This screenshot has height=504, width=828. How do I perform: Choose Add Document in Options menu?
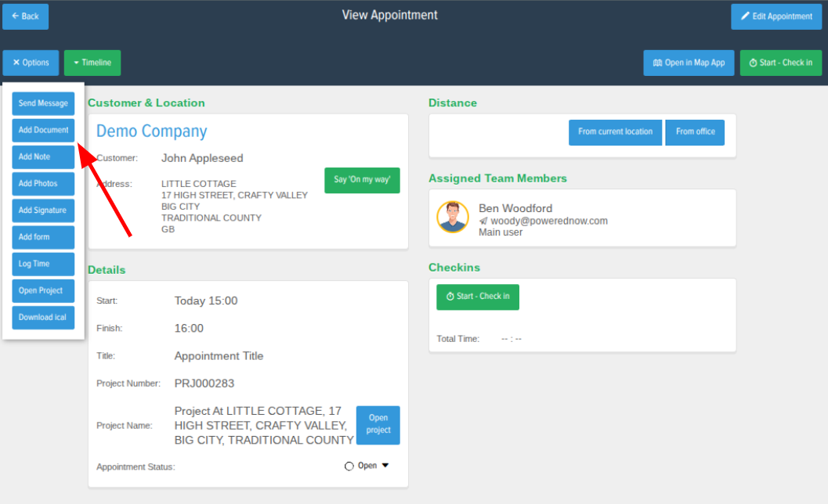tap(43, 130)
